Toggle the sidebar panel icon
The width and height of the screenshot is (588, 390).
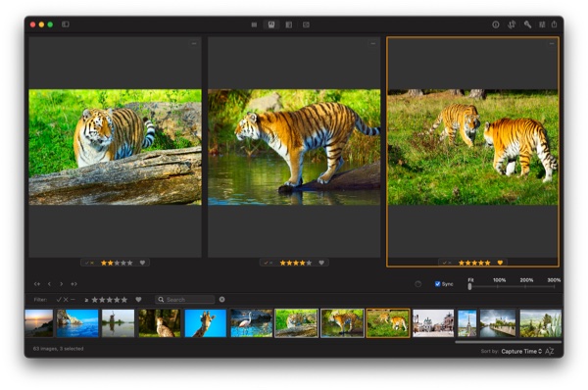pyautogui.click(x=66, y=24)
